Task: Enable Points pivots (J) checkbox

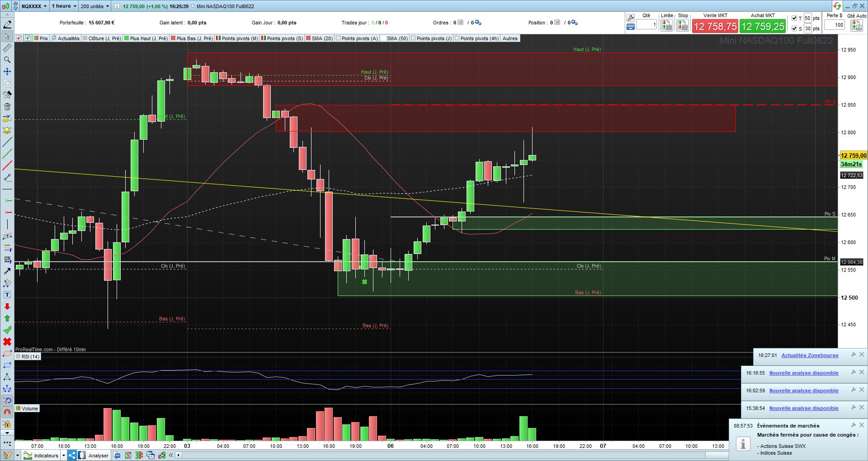Action: point(413,38)
